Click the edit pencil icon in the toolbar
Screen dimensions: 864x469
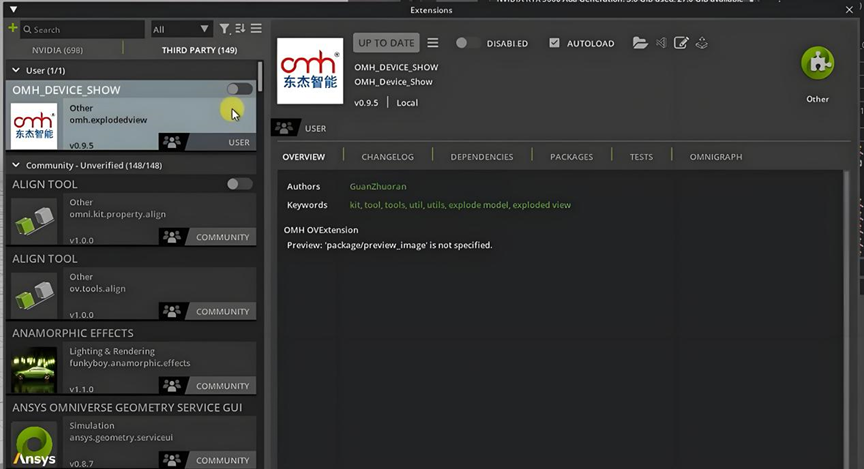(x=681, y=42)
